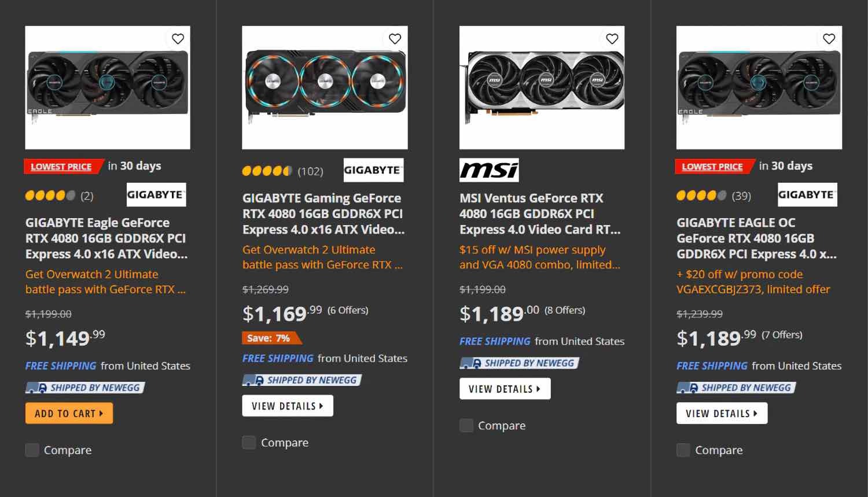Add GIGABYTE Eagle RTX 4080 to wishlist
This screenshot has height=497, width=868.
coord(178,39)
